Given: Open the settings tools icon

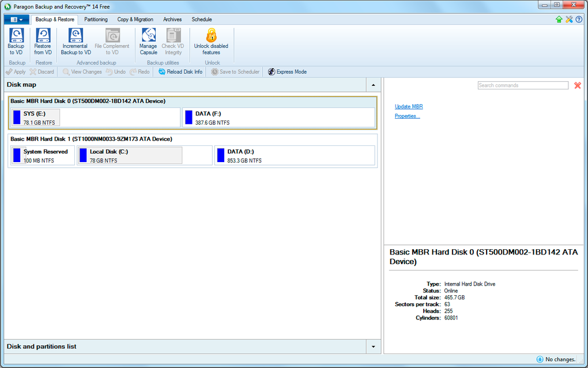Looking at the screenshot, I should [569, 20].
